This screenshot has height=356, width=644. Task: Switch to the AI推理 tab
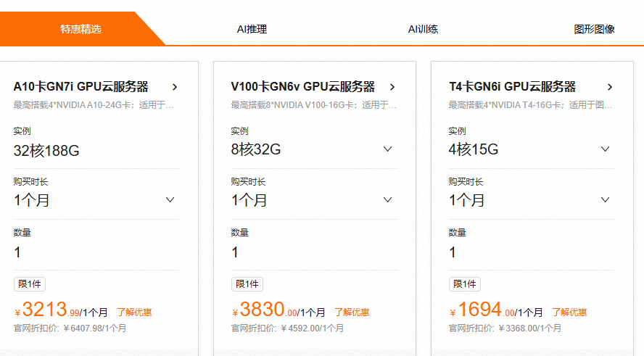[x=252, y=29]
